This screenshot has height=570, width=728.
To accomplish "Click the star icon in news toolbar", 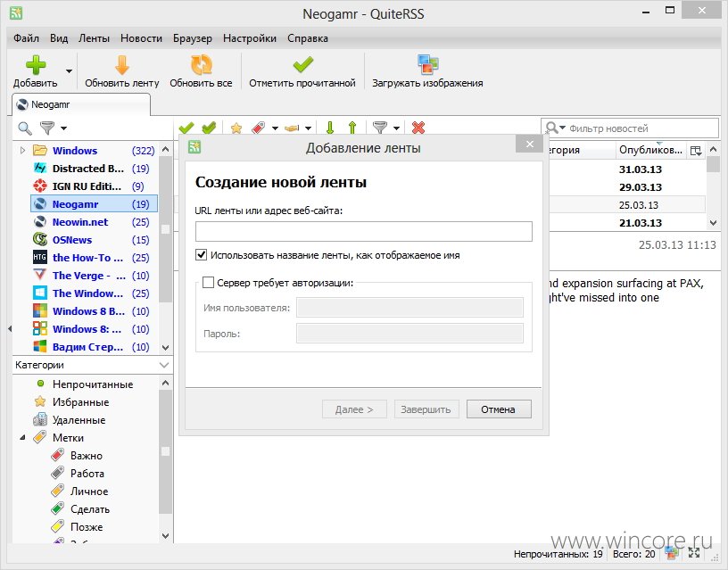I will (236, 128).
